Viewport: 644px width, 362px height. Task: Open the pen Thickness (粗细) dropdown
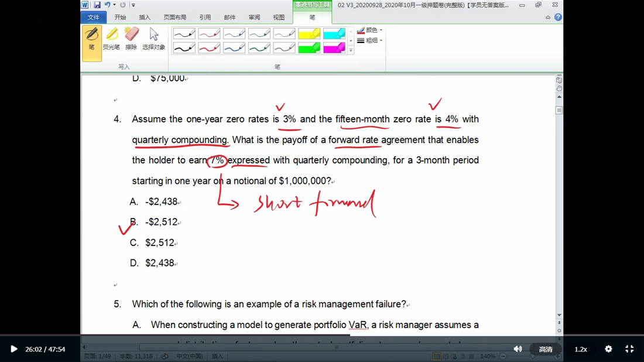click(369, 40)
